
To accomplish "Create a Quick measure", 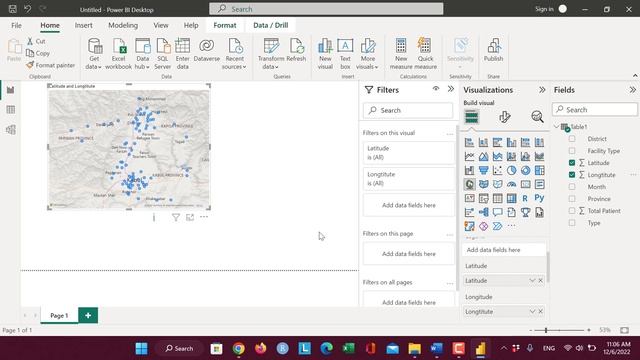I will click(425, 54).
